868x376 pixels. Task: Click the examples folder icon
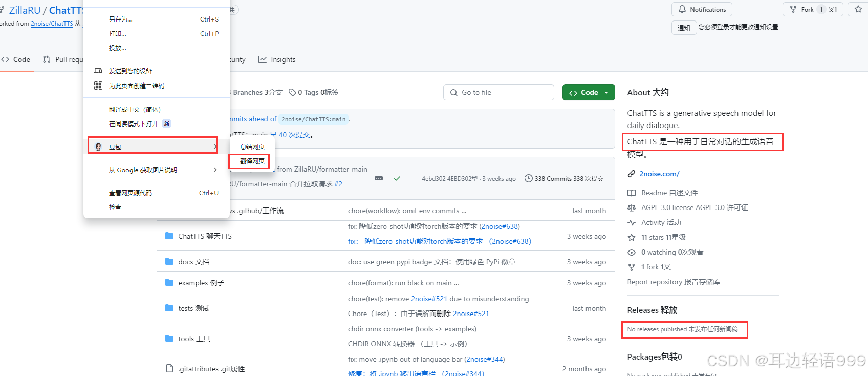pos(169,282)
